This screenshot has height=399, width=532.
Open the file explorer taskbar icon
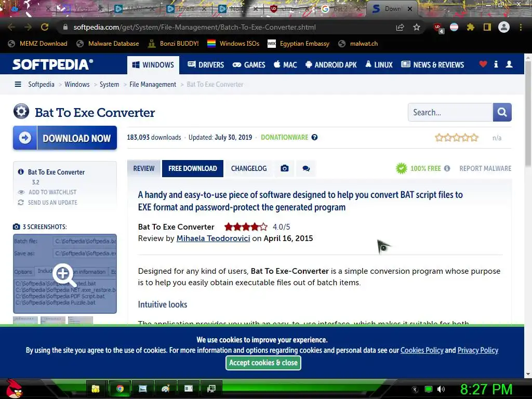(x=96, y=389)
